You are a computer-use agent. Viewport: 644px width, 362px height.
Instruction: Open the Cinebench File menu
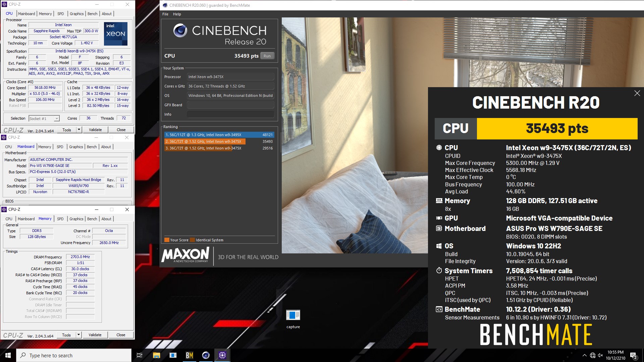click(165, 14)
